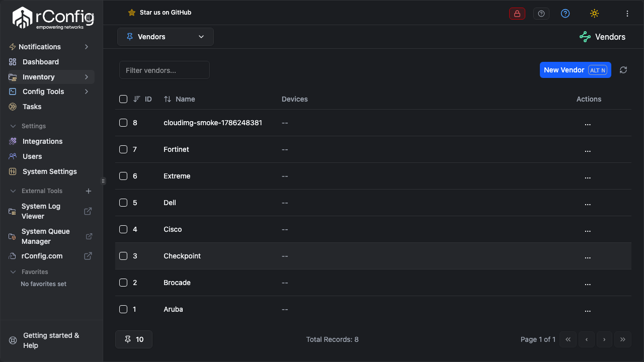This screenshot has height=362, width=644.
Task: Go to the last page
Action: [x=622, y=339]
